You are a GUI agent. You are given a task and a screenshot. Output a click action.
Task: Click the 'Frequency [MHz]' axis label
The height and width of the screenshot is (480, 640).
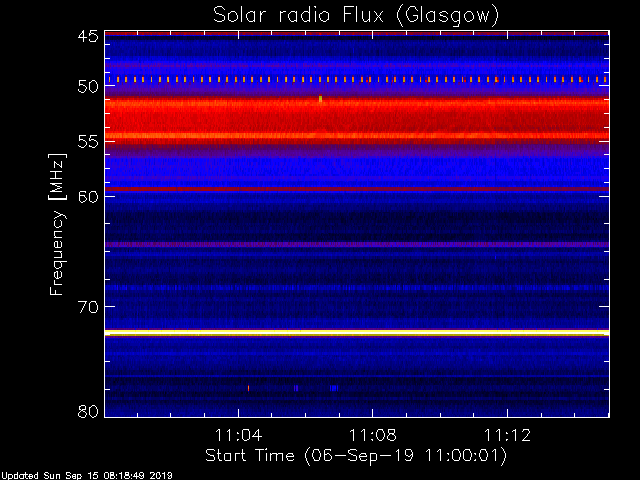point(57,224)
